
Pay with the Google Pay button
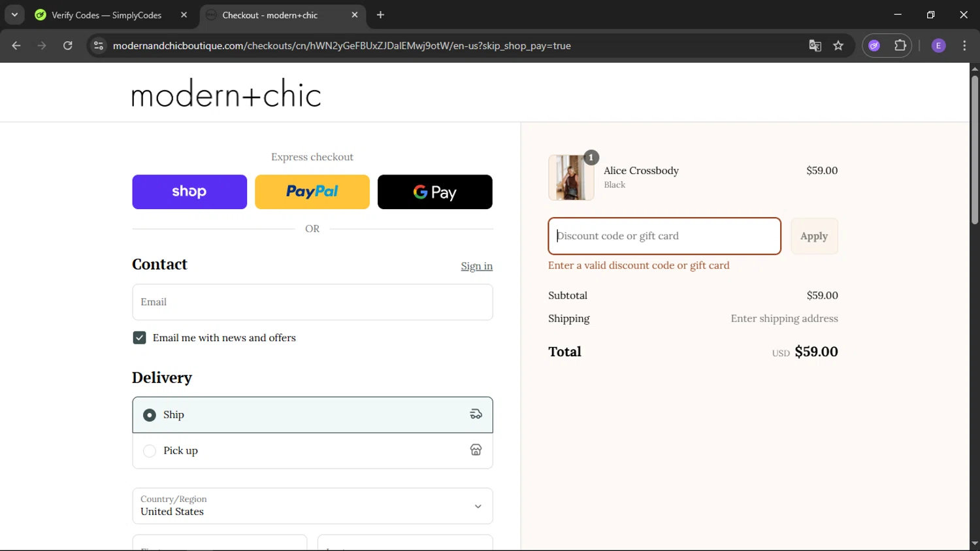point(435,192)
